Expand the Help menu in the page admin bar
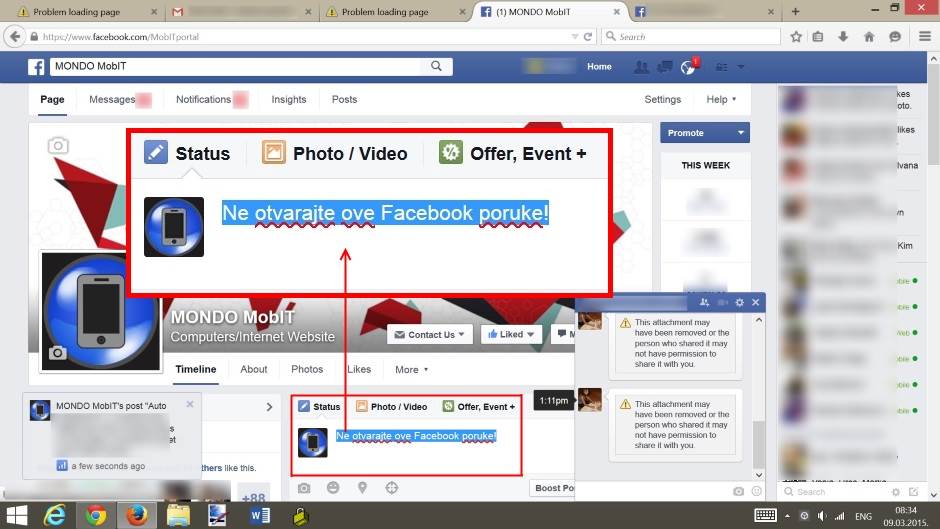 [720, 100]
